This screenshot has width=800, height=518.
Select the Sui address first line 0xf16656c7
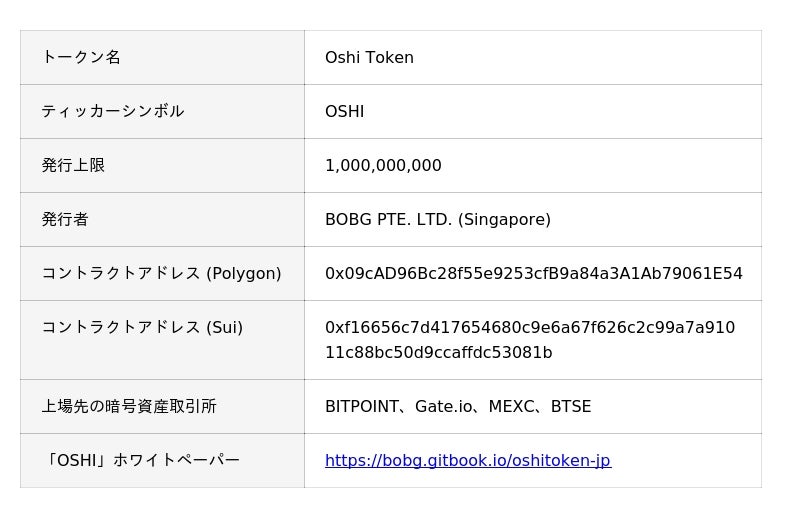point(529,328)
